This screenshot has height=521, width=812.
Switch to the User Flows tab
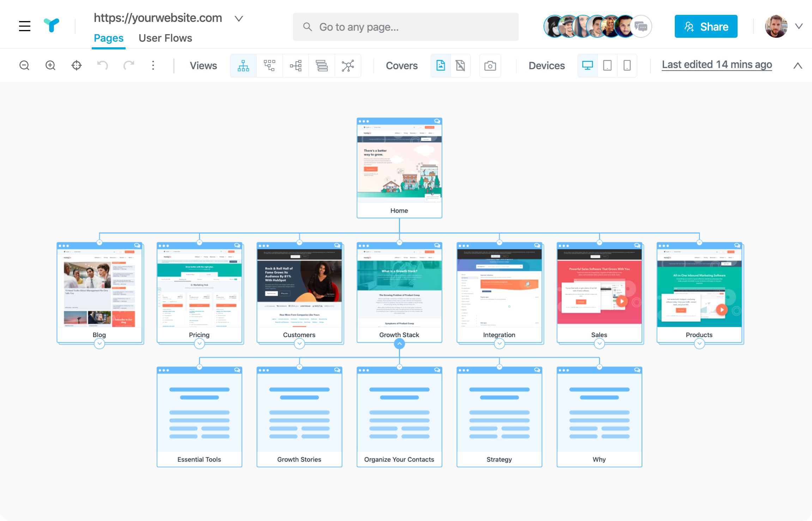click(165, 38)
